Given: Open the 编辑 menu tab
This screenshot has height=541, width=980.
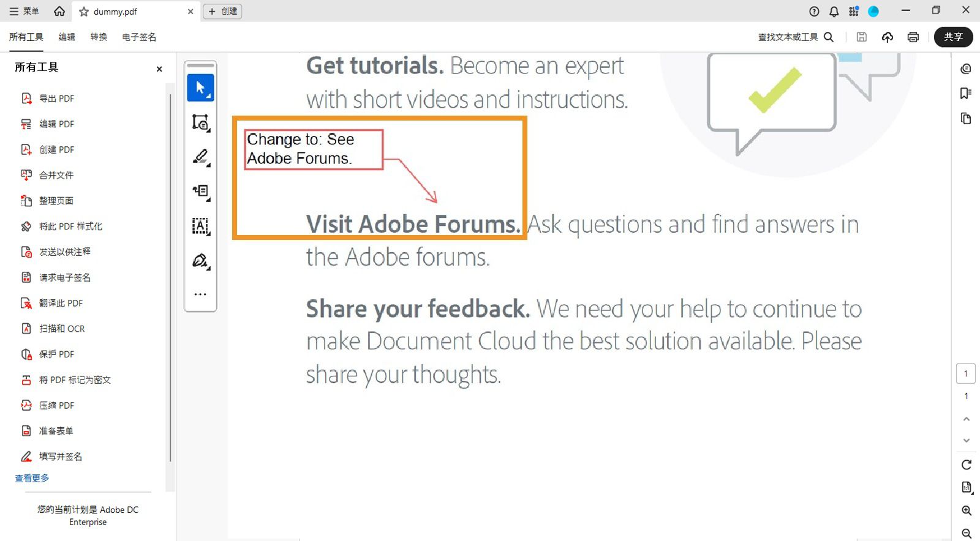Looking at the screenshot, I should (x=67, y=37).
